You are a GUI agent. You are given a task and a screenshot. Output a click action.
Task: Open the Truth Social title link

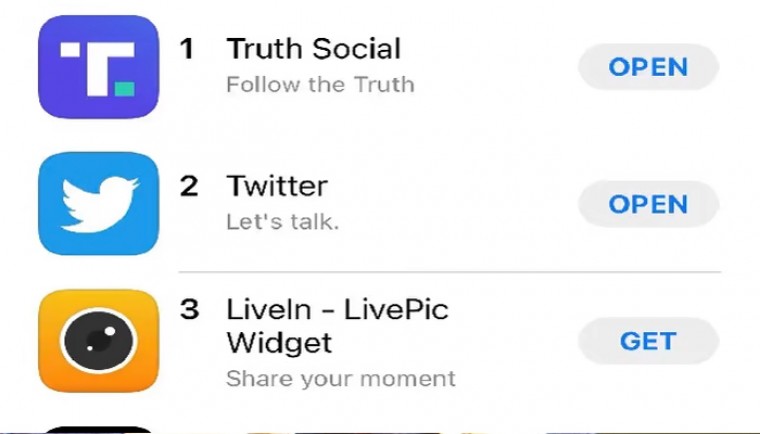click(x=313, y=48)
